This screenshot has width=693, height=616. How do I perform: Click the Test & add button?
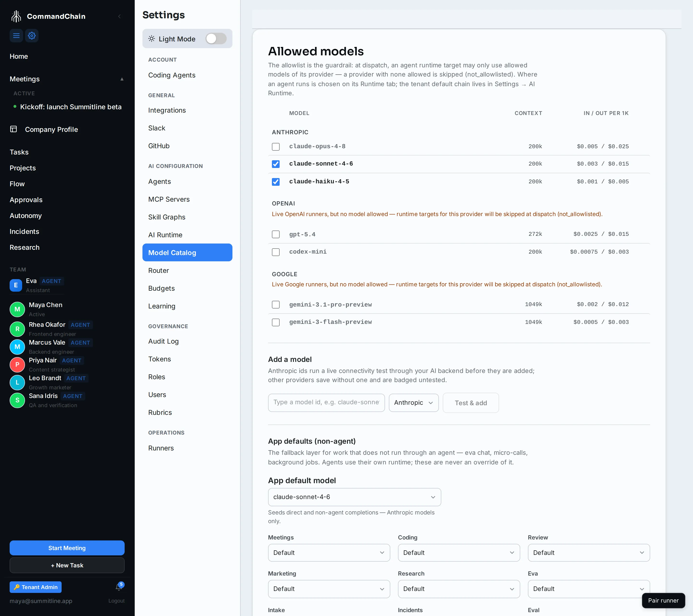coord(471,402)
